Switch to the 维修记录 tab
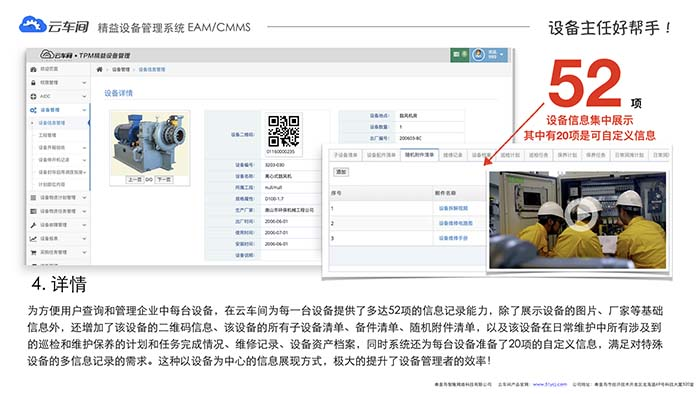The height and width of the screenshot is (394, 700). 453,155
